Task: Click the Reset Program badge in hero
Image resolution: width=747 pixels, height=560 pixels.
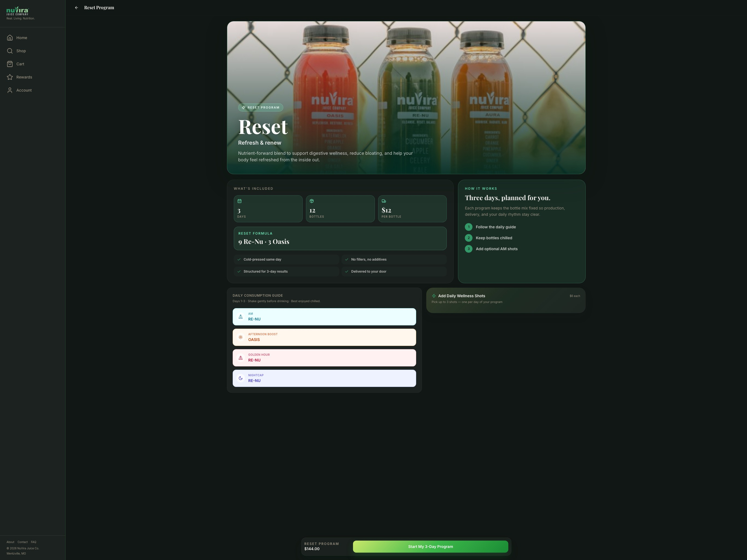Action: click(x=260, y=107)
